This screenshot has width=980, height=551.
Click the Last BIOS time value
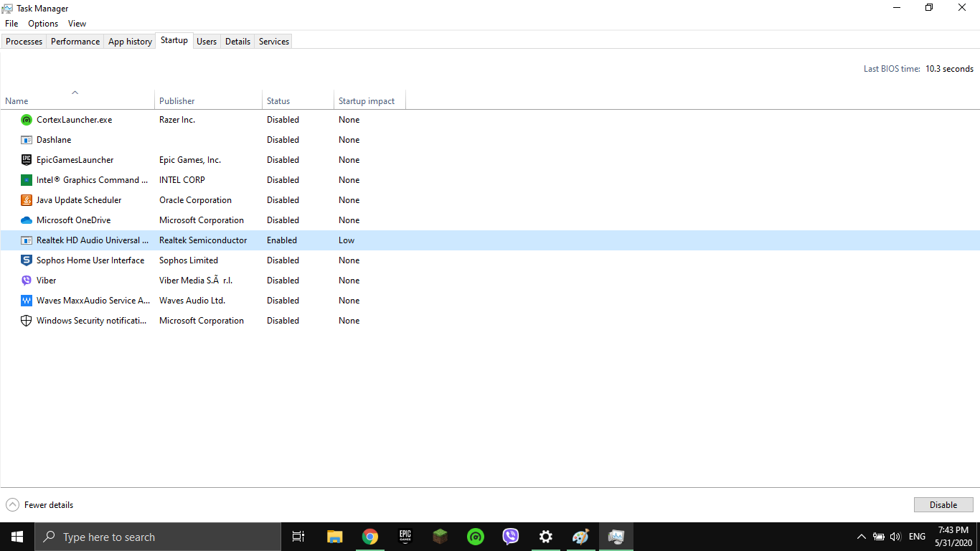[x=949, y=69]
